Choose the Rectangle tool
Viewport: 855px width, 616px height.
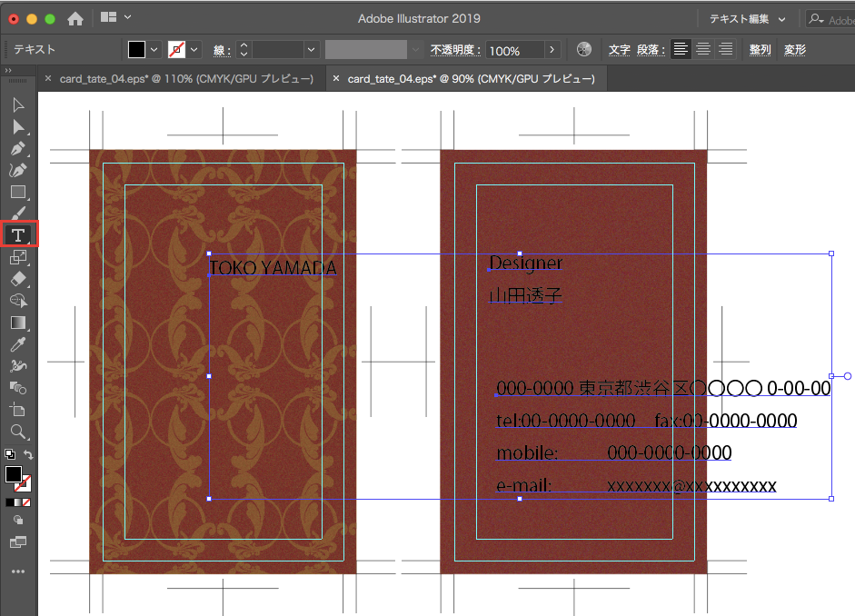tap(18, 192)
